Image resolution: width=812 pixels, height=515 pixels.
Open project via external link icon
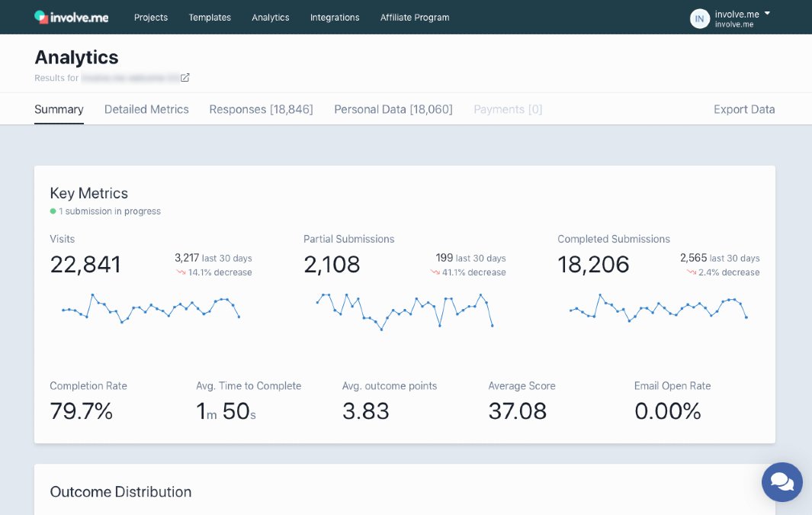click(x=185, y=78)
